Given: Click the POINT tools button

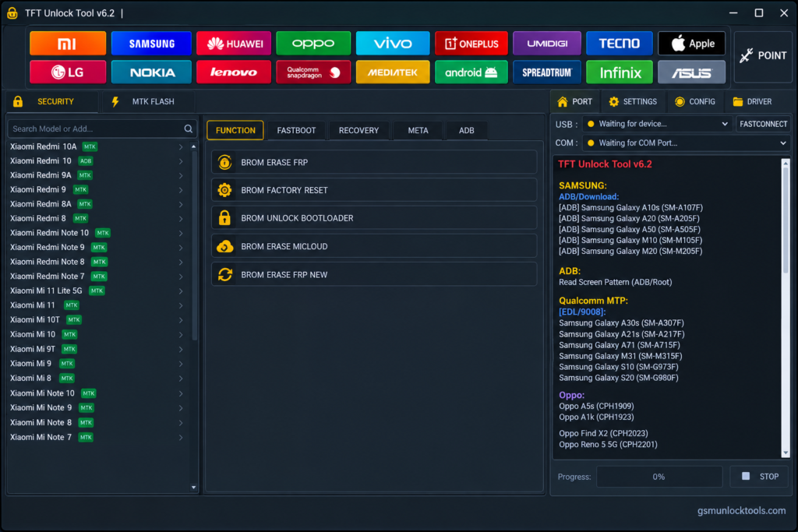Looking at the screenshot, I should coord(763,56).
